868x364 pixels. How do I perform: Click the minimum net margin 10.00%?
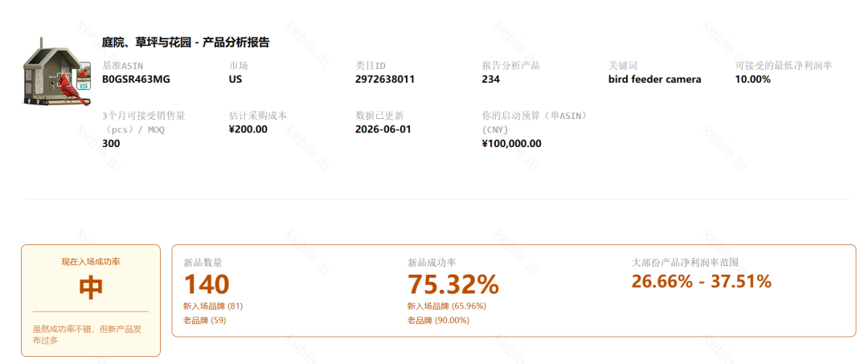pyautogui.click(x=753, y=79)
